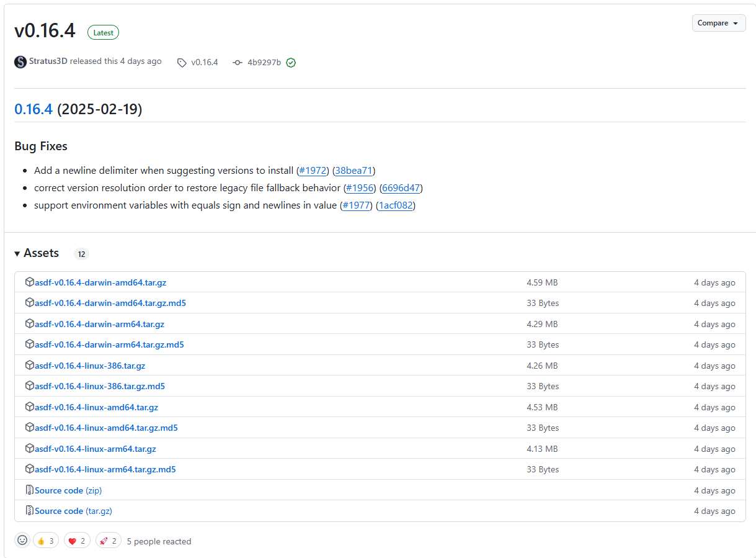Click the package icon beside asdf-v0.16.4-darwin-amd64.tar.gz
Viewport: 756px width, 558px height.
click(x=30, y=282)
